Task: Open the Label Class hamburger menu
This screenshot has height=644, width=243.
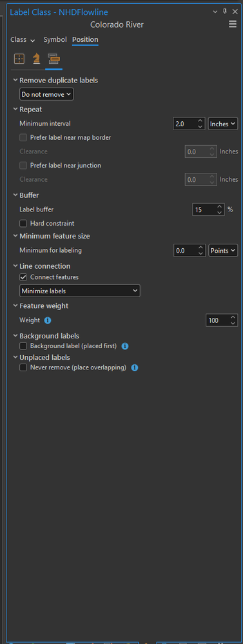Action: click(x=233, y=24)
